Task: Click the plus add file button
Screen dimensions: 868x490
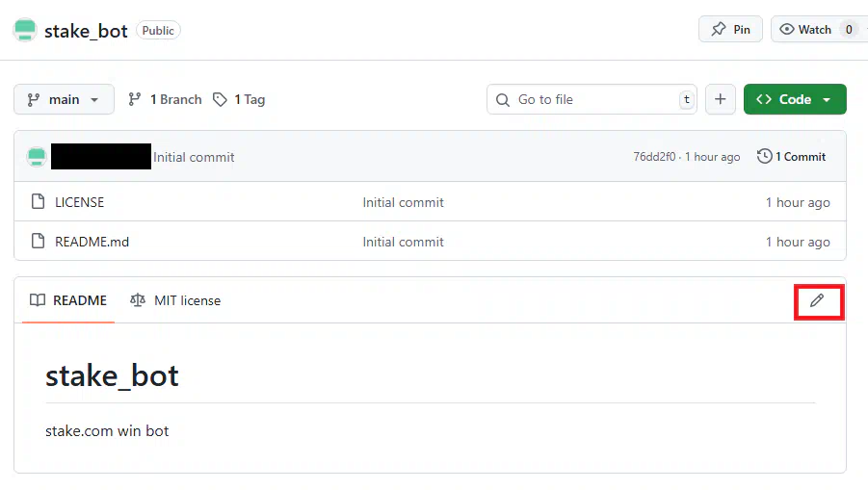Action: point(721,99)
